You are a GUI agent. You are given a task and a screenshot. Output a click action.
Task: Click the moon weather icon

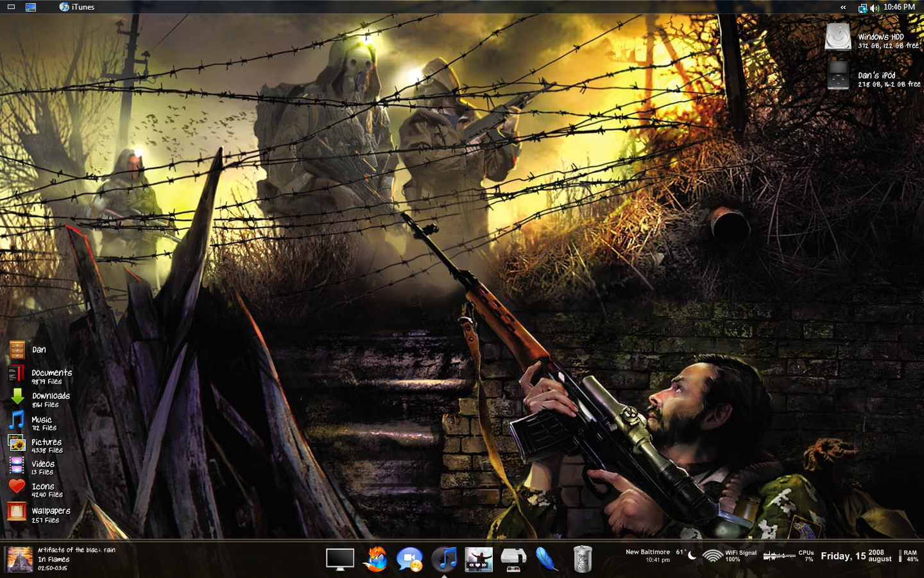click(x=692, y=556)
